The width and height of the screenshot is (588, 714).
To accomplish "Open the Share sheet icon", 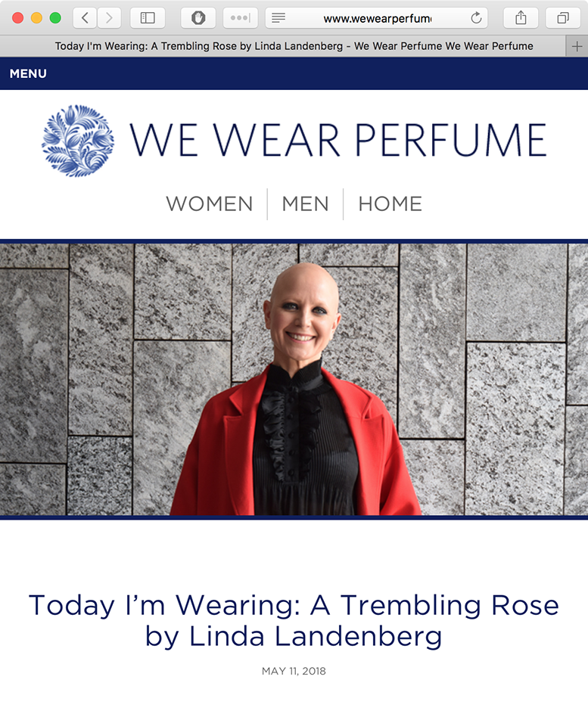I will pos(521,18).
